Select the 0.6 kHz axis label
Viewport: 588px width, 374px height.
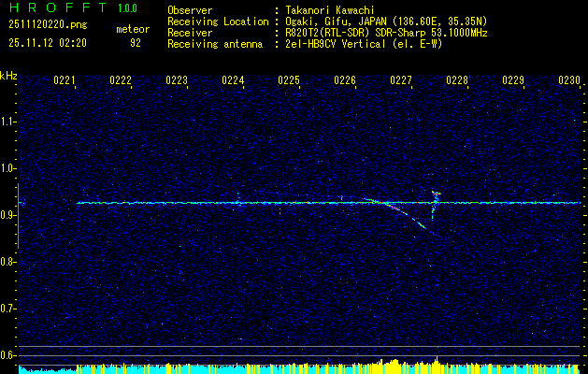pos(7,355)
